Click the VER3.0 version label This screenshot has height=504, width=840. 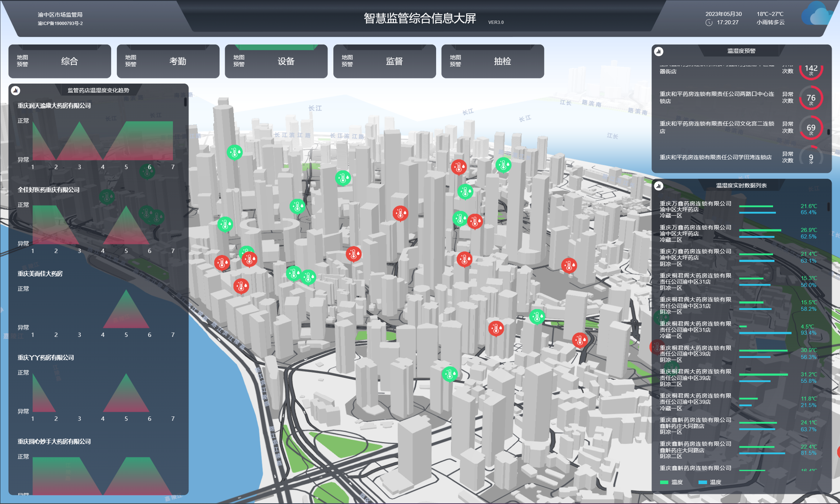[x=496, y=22]
